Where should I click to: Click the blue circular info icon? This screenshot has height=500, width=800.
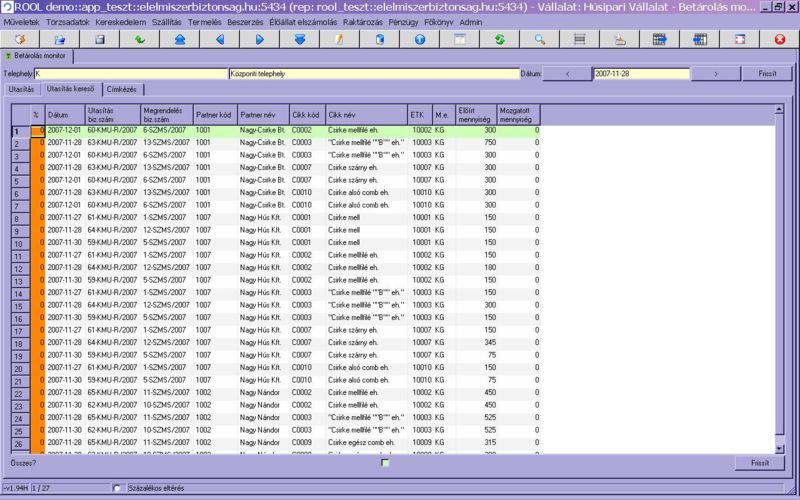click(420, 39)
